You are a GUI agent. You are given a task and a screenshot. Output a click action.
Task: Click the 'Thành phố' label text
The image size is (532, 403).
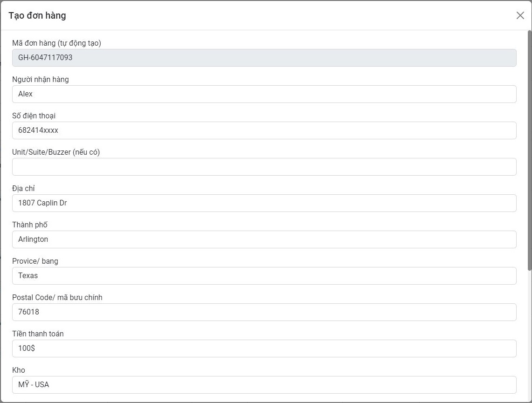pyautogui.click(x=30, y=225)
